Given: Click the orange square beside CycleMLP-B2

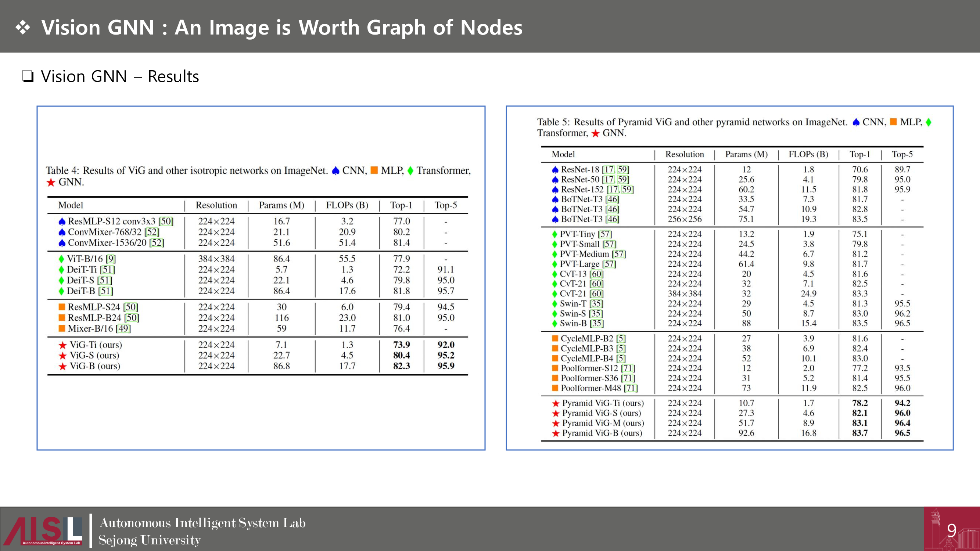Looking at the screenshot, I should coord(555,338).
